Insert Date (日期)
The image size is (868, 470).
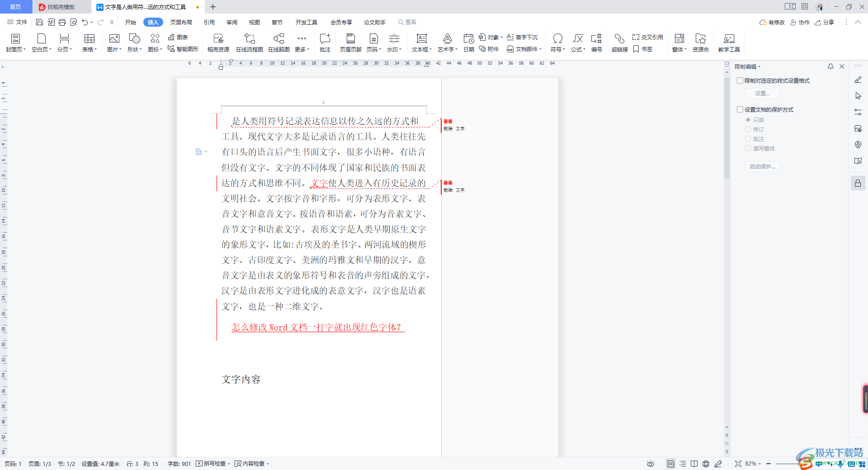pos(469,43)
